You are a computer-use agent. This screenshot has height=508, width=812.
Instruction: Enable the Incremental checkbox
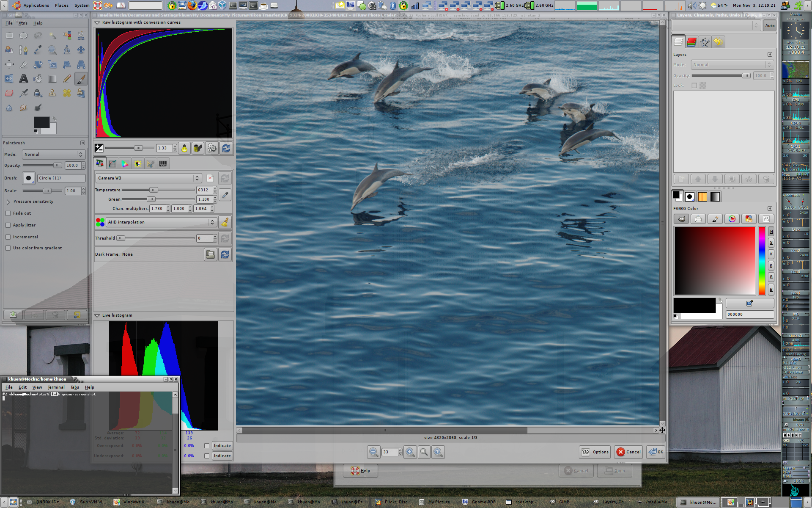[8, 237]
